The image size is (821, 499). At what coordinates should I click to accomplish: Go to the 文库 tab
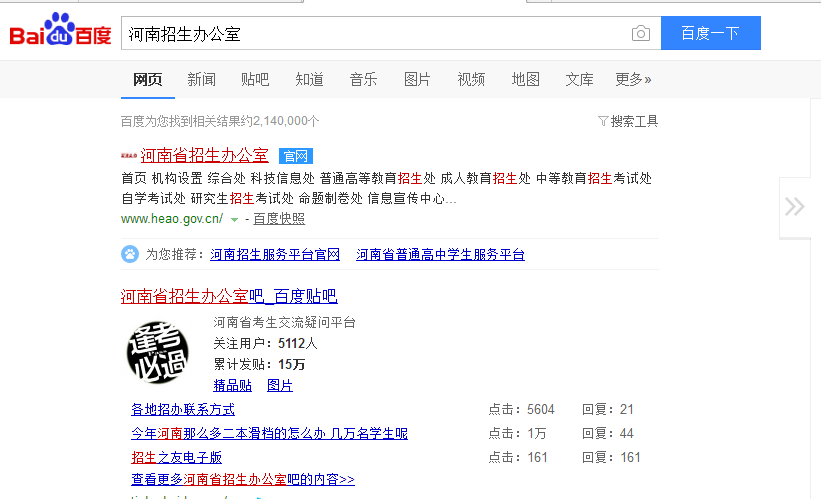pyautogui.click(x=579, y=80)
